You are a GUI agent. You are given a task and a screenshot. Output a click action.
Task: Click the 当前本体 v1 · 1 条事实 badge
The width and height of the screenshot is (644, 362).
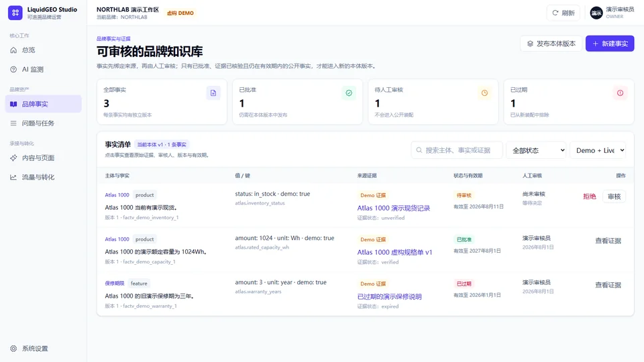click(162, 145)
